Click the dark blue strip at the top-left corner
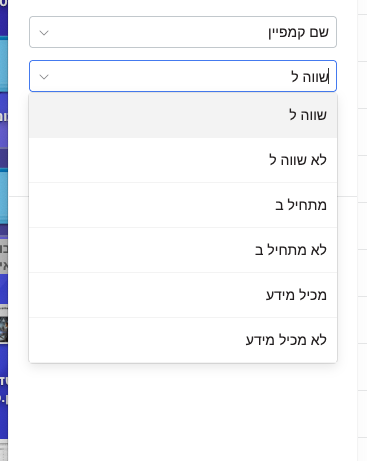367x461 pixels. pos(4,17)
